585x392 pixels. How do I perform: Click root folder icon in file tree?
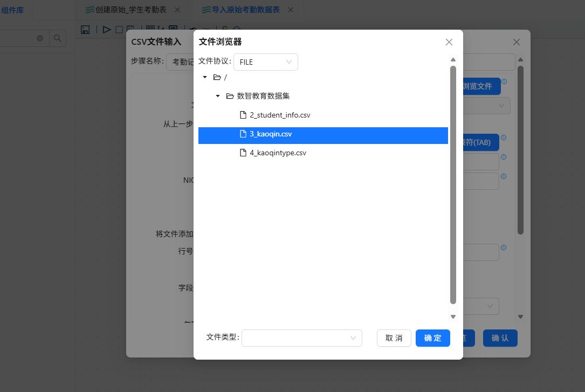(217, 77)
